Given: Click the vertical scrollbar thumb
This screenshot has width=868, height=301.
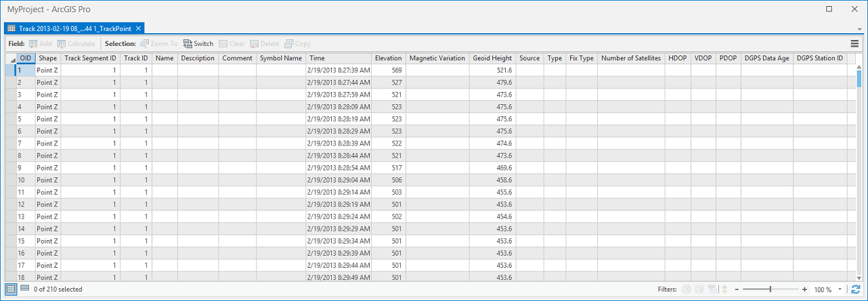Looking at the screenshot, I should pos(859,80).
